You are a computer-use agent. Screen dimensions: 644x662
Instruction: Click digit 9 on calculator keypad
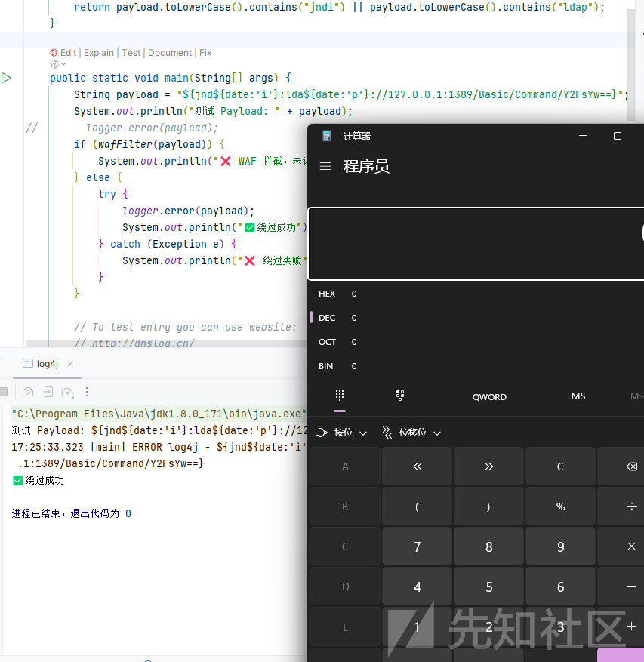[560, 547]
